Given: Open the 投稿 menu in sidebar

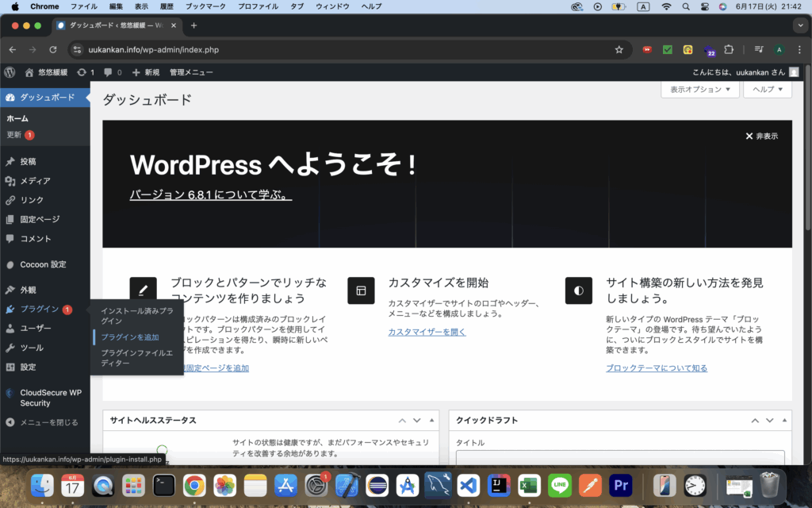Looking at the screenshot, I should pos(28,161).
